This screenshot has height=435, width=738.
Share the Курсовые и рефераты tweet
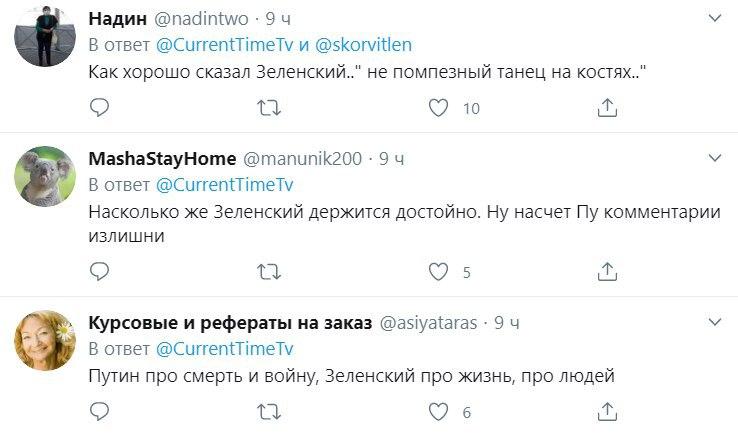606,411
